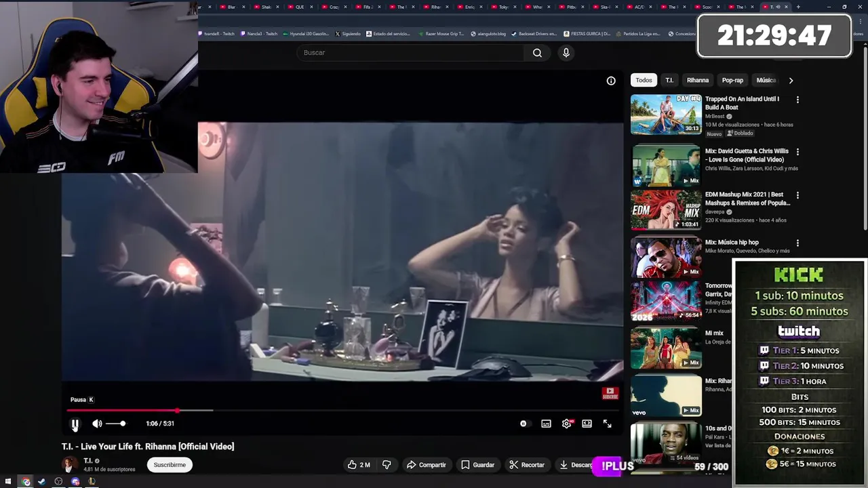Open the tvandeR - Twitch bookmark

coord(218,34)
